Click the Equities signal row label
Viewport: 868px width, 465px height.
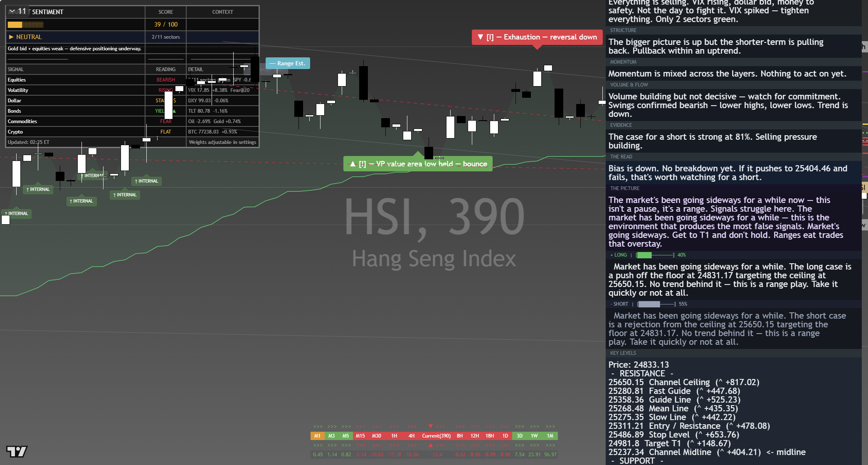tap(17, 80)
